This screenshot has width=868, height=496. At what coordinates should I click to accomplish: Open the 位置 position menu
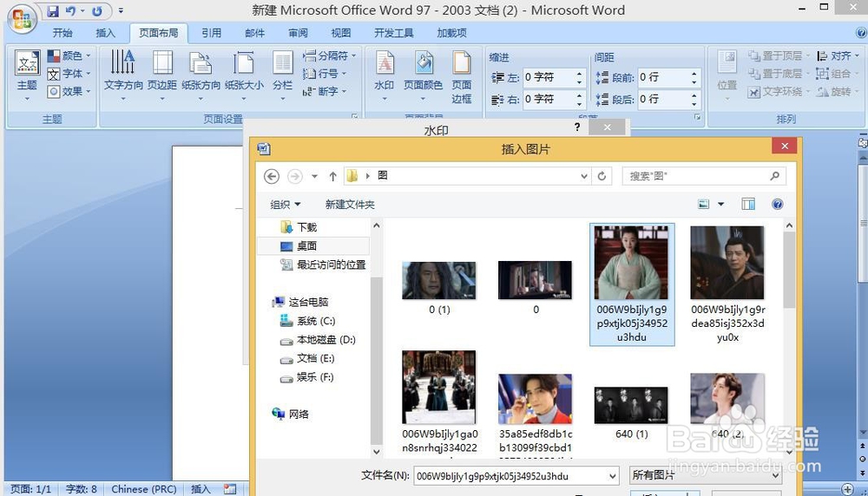pyautogui.click(x=727, y=75)
